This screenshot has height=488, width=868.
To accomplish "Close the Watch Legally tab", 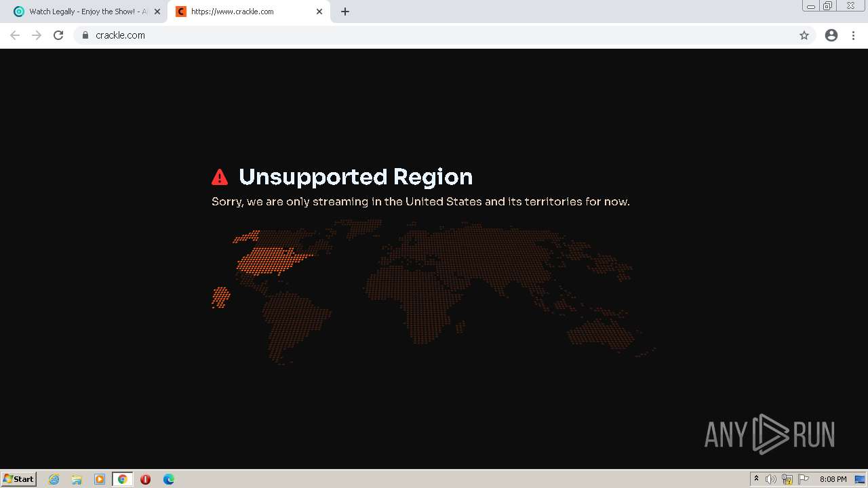I will 157,12.
